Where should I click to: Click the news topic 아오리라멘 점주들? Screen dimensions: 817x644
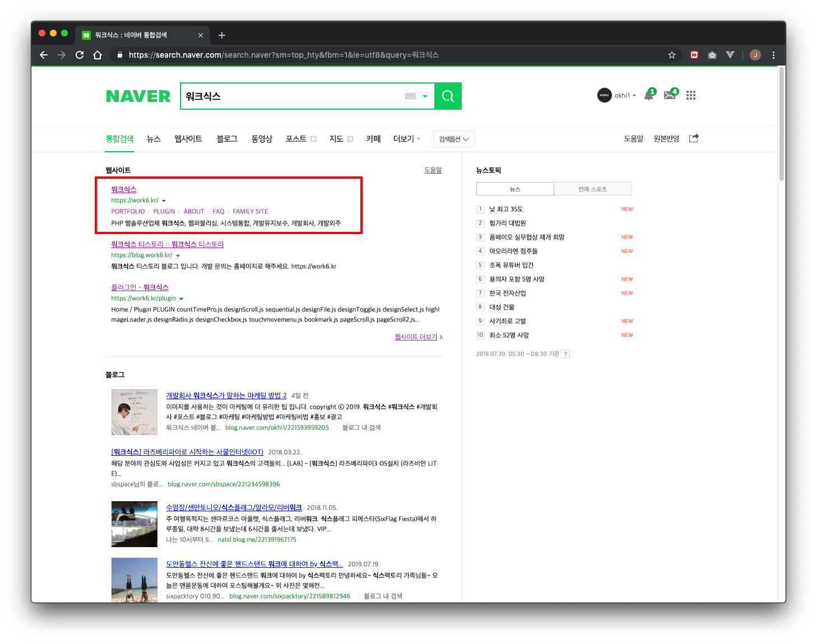point(513,251)
